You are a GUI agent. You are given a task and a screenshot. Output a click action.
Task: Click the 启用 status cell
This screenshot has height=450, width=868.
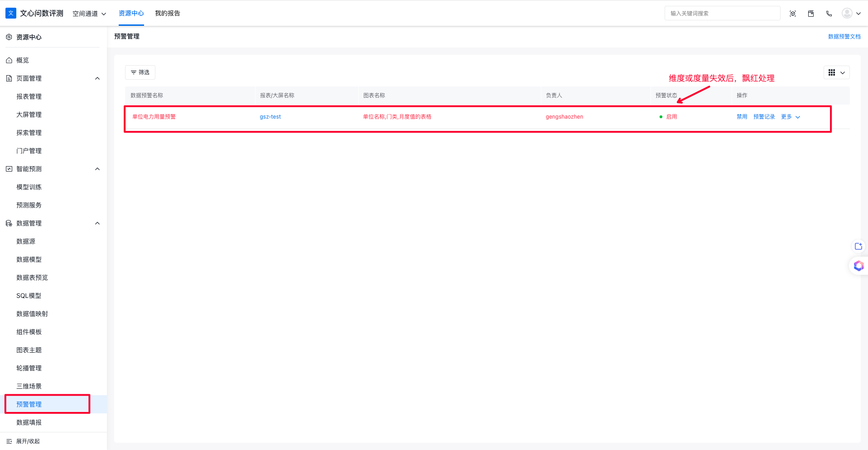tap(668, 117)
